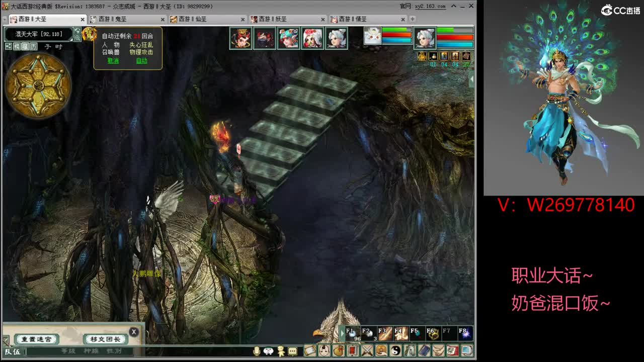Close the 西游‖鬼圣 tab
The width and height of the screenshot is (644, 362).
point(163,19)
